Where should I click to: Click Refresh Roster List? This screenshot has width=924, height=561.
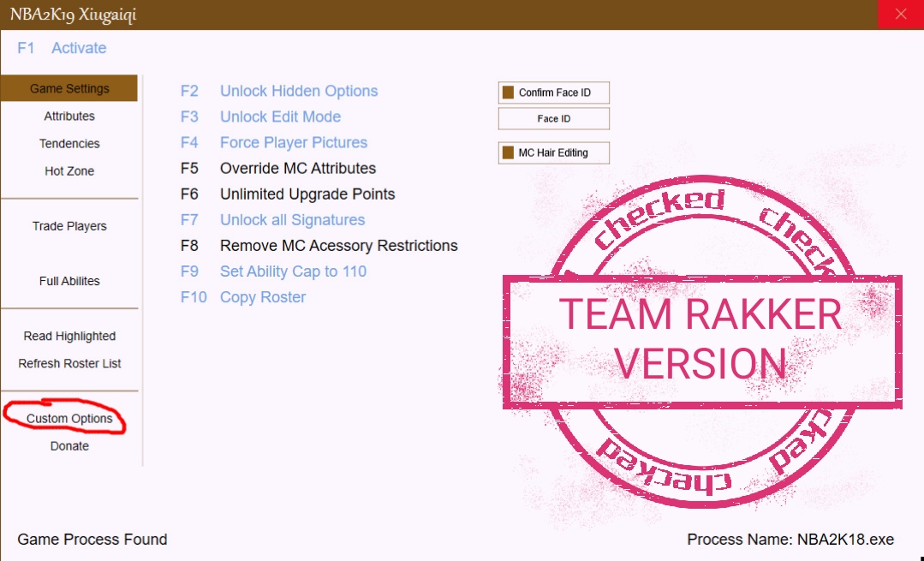(x=69, y=364)
